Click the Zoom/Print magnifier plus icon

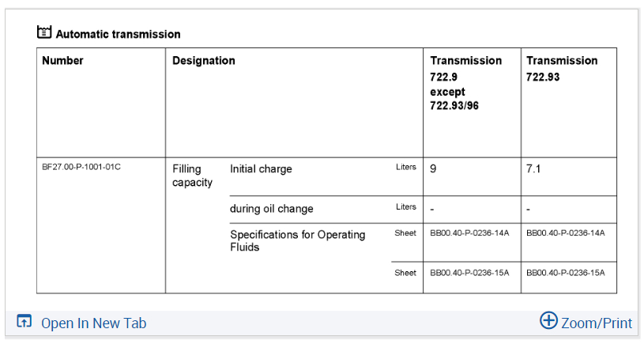coord(548,320)
